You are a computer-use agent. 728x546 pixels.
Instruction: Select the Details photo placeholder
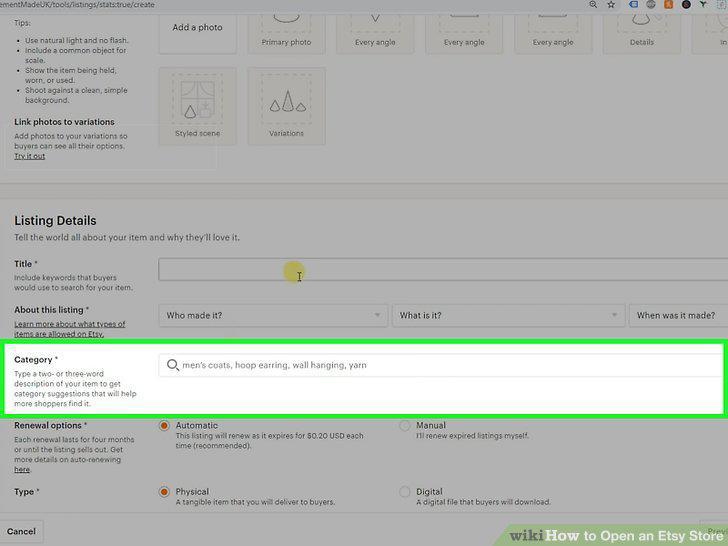642,32
